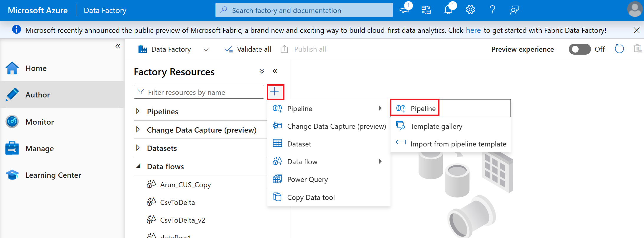Screen dimensions: 644x238
Task: Click the Microsoft Azure title
Action: [38, 10]
